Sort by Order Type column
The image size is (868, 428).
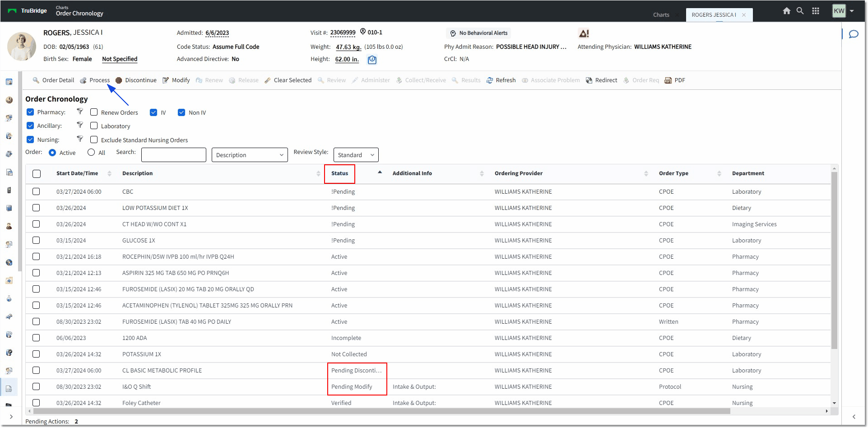click(x=673, y=173)
